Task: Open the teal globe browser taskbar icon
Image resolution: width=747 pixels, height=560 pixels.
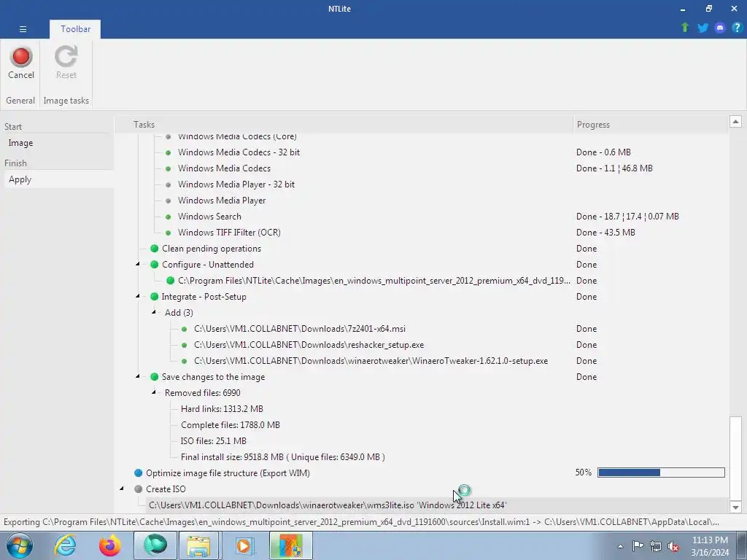Action: [155, 545]
